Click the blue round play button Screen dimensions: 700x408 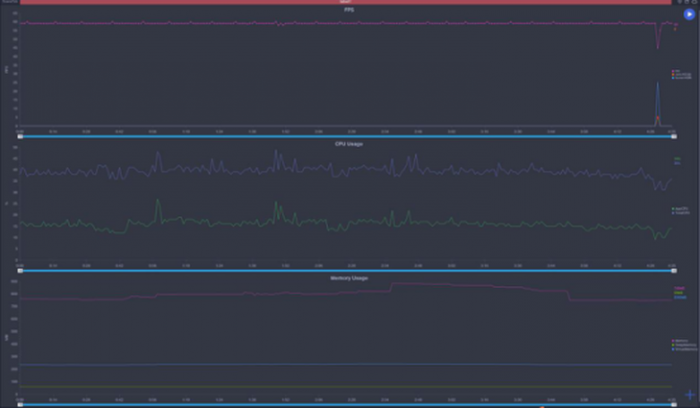(x=689, y=14)
